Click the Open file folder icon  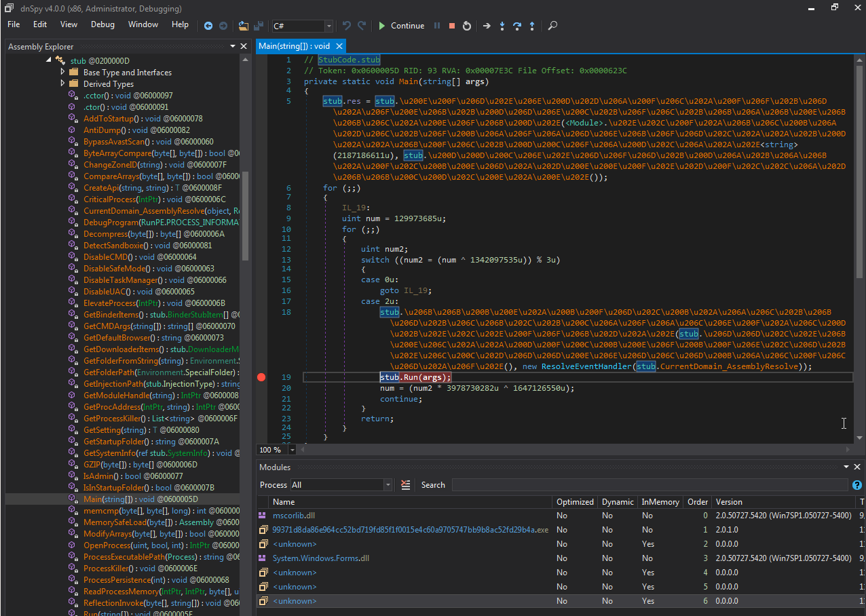coord(244,26)
